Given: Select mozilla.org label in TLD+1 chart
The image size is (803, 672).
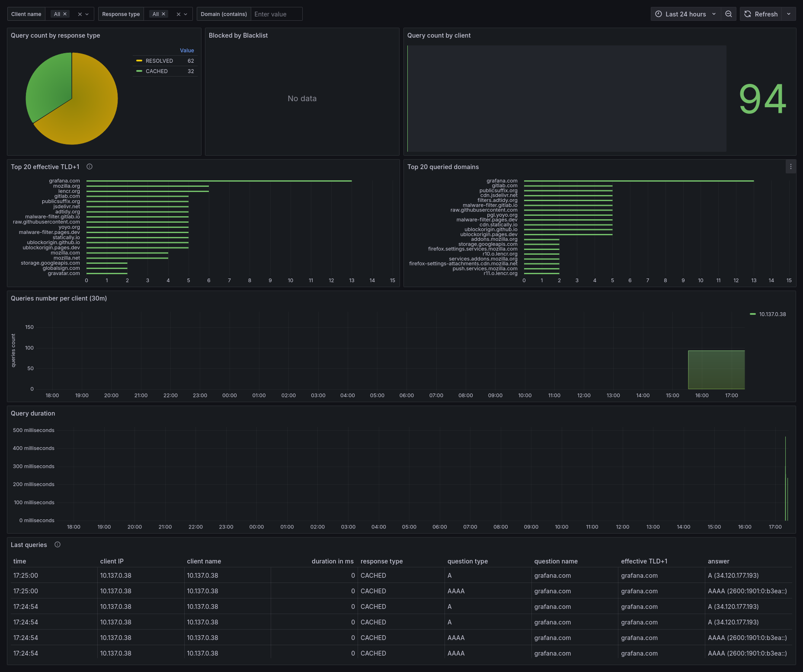Looking at the screenshot, I should 67,186.
